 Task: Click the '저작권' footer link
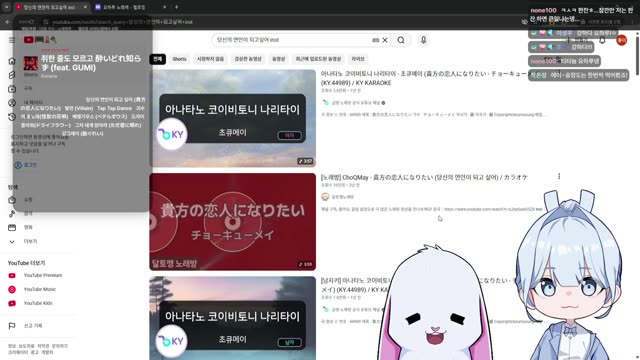(x=43, y=346)
